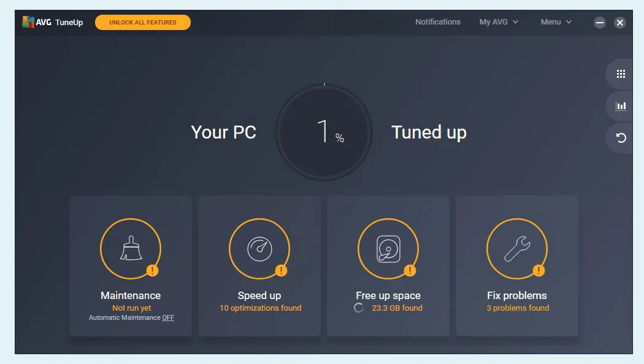The height and width of the screenshot is (364, 644).
Task: Click the 1% tune-up progress circle
Action: point(323,132)
